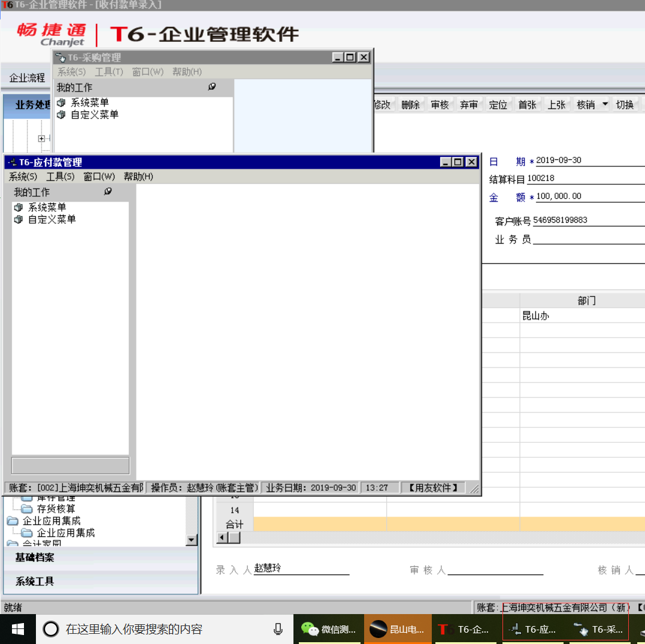Switch to 昆山电 taskbar app
This screenshot has width=645, height=644.
[398, 629]
